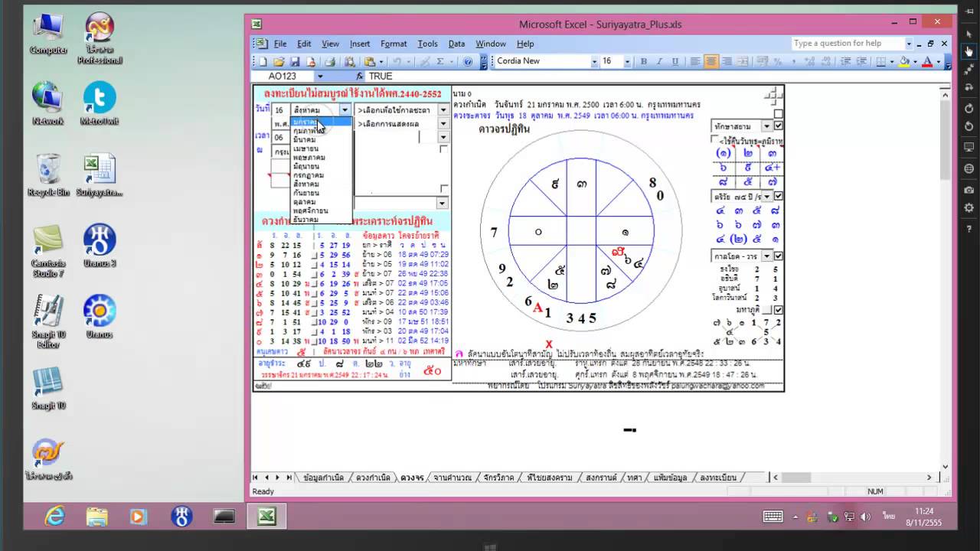Open Internet Explorer from taskbar

pos(54,517)
